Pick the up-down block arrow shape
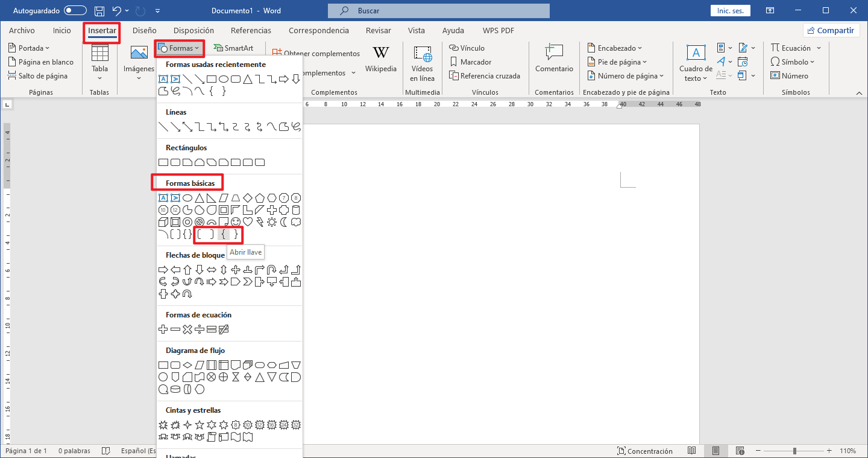The height and width of the screenshot is (458, 868). point(224,270)
